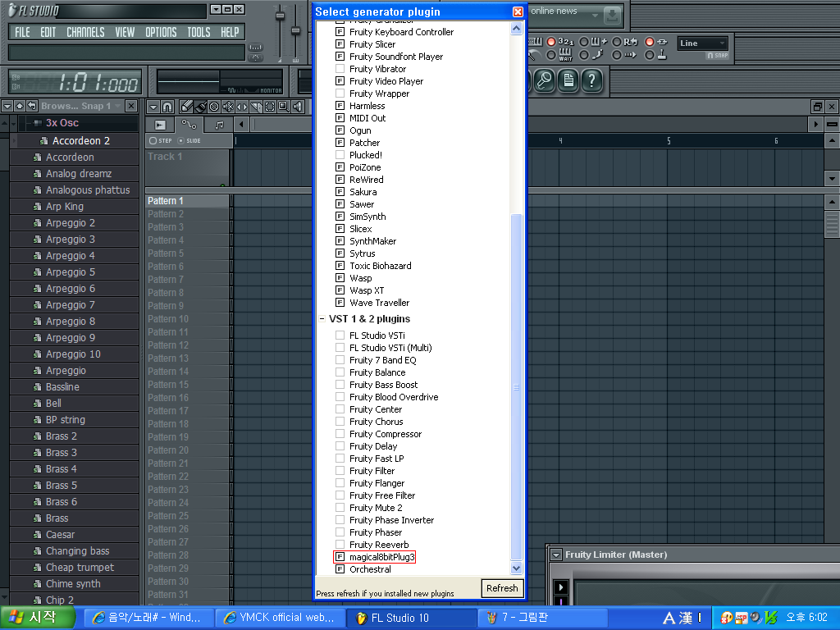
Task: Select magical8bitPlug3 in plugin list
Action: 382,557
